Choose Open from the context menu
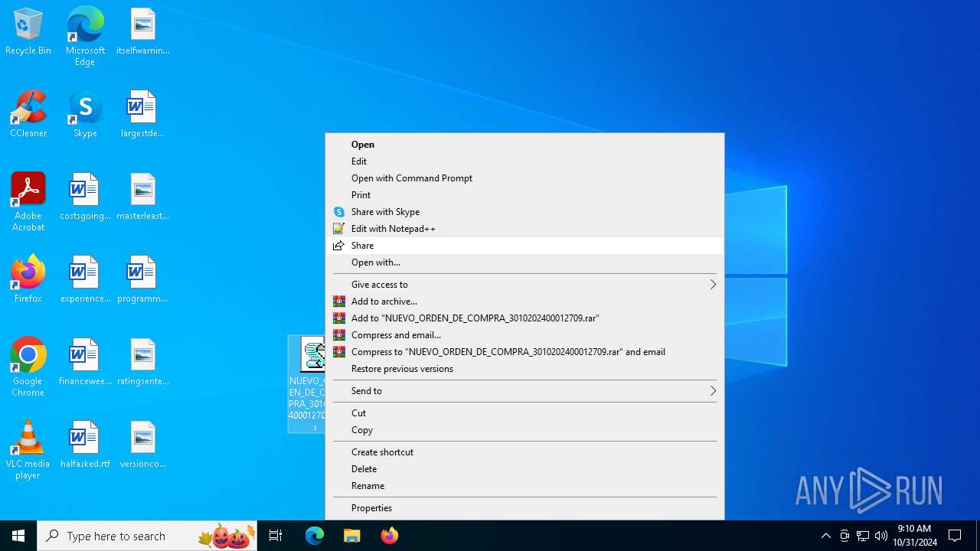Screen dimensions: 980x551 pyautogui.click(x=524, y=145)
